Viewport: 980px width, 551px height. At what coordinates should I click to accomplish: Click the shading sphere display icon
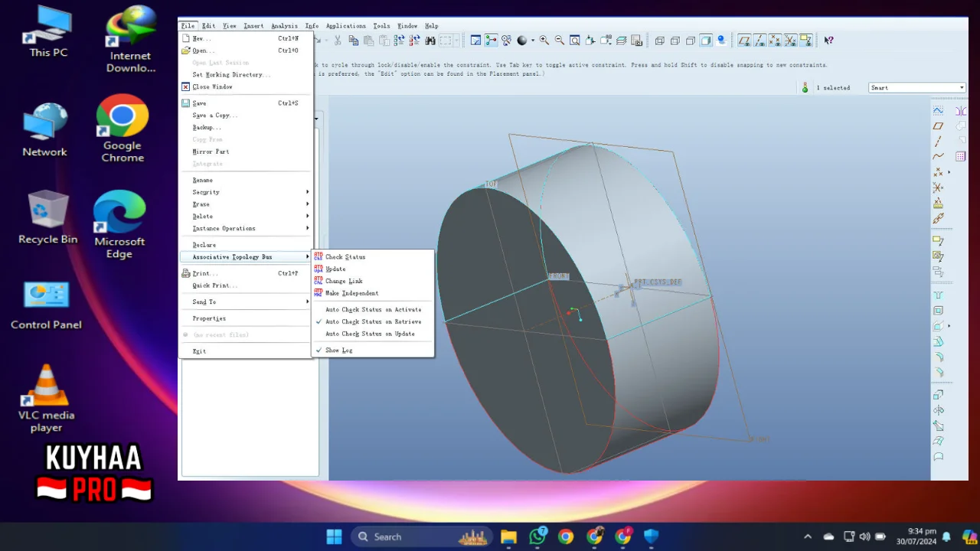click(522, 40)
